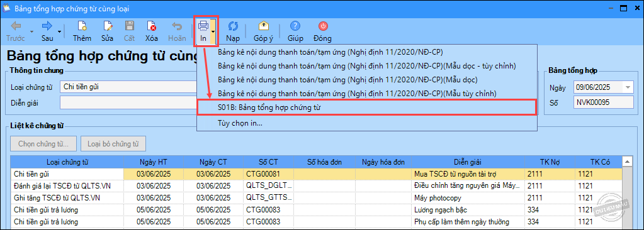Open Giúp help icon
This screenshot has width=644, height=230.
(295, 26)
